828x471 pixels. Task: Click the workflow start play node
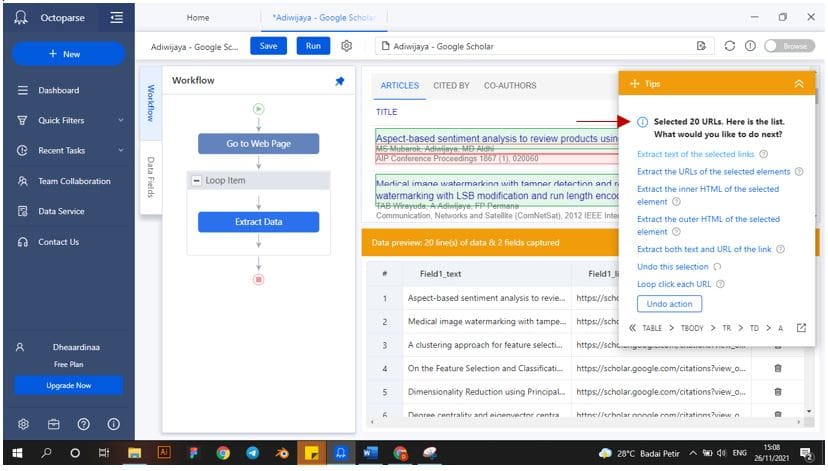point(258,108)
